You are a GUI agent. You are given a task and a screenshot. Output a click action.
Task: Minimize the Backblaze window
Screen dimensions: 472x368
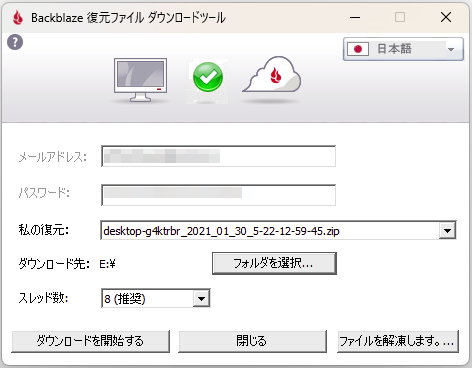point(355,17)
